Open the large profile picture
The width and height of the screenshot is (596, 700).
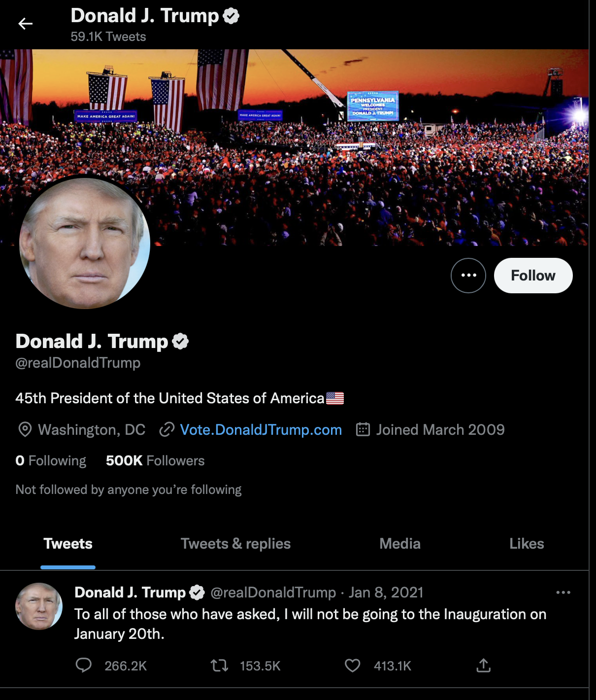pyautogui.click(x=85, y=243)
